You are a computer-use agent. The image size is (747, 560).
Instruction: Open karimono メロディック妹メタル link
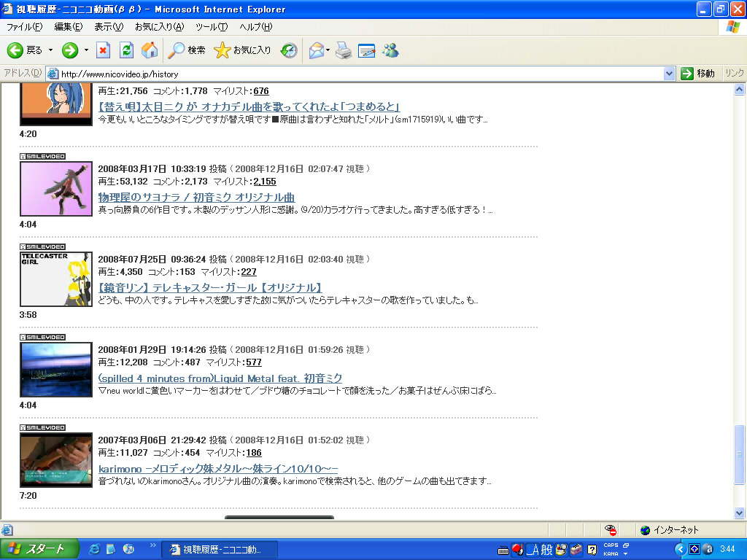[x=218, y=469]
